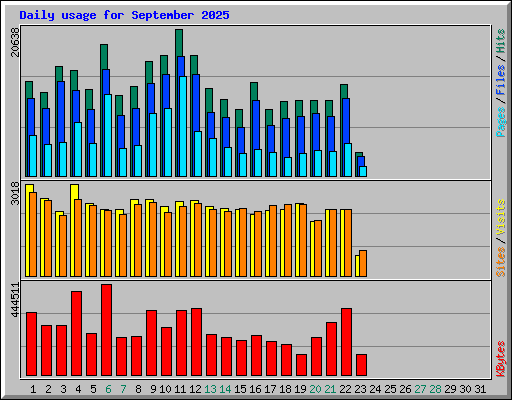
Task: Click day label 30 on the x-axis
Action: click(465, 389)
